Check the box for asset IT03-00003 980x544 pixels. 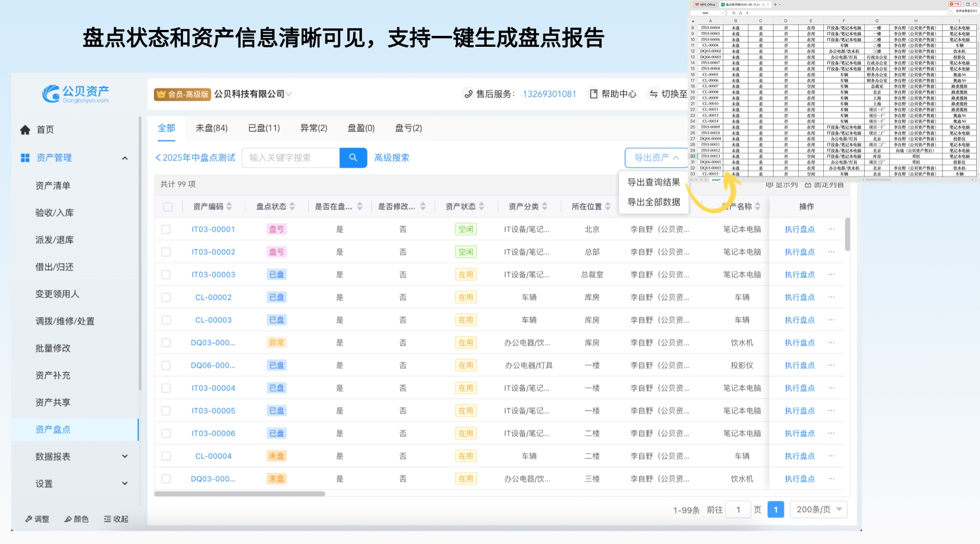pos(166,275)
